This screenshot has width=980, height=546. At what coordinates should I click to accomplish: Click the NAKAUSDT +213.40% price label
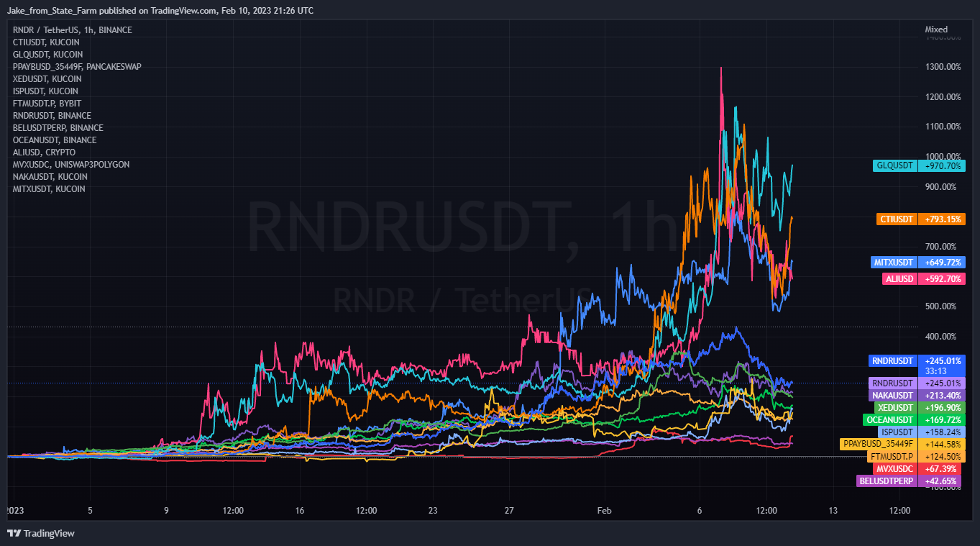917,395
